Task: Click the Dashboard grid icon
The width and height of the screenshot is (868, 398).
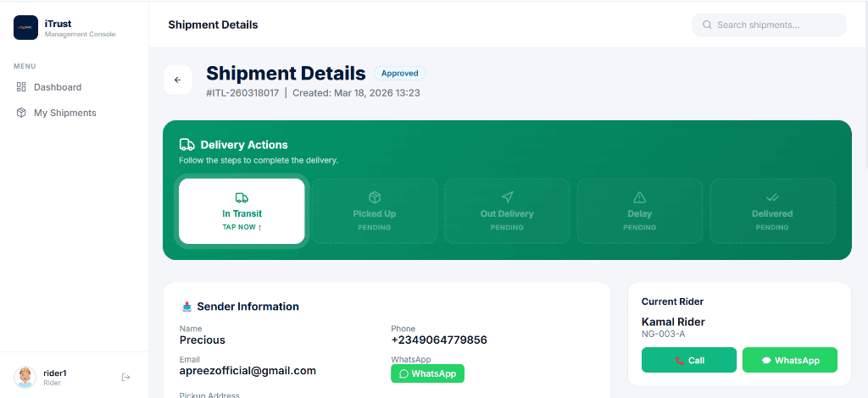Action: [21, 86]
